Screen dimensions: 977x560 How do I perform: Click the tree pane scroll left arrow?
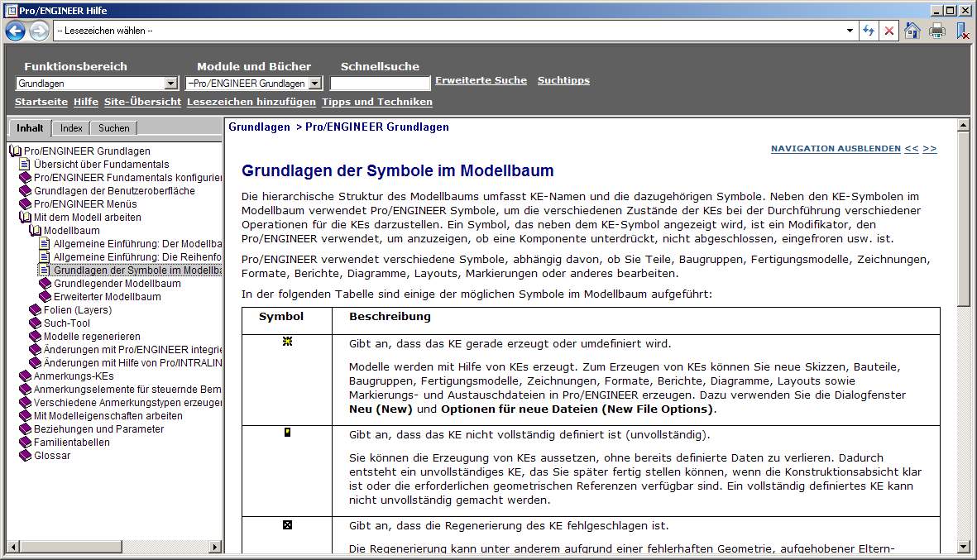click(13, 547)
